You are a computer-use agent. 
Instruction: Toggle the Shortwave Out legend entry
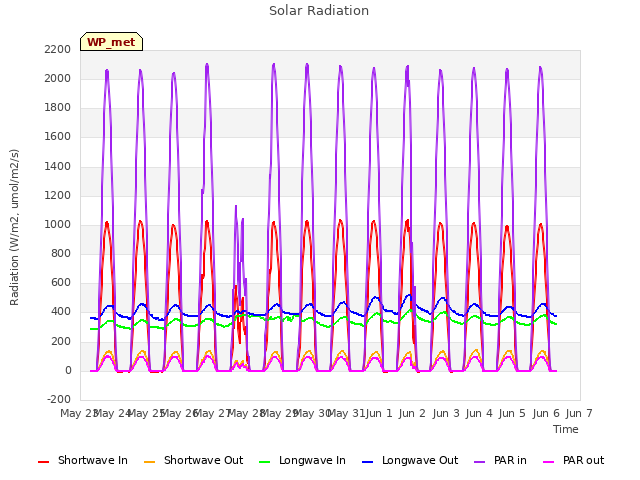(193, 460)
